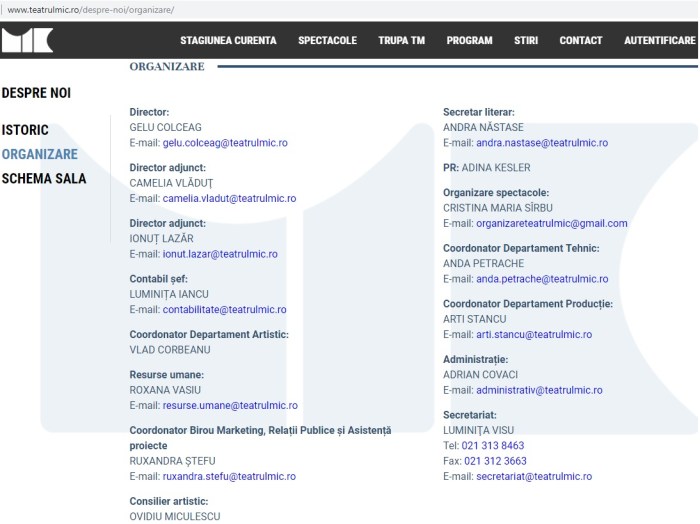Open the contabilitate email link
The height and width of the screenshot is (524, 700).
[224, 310]
